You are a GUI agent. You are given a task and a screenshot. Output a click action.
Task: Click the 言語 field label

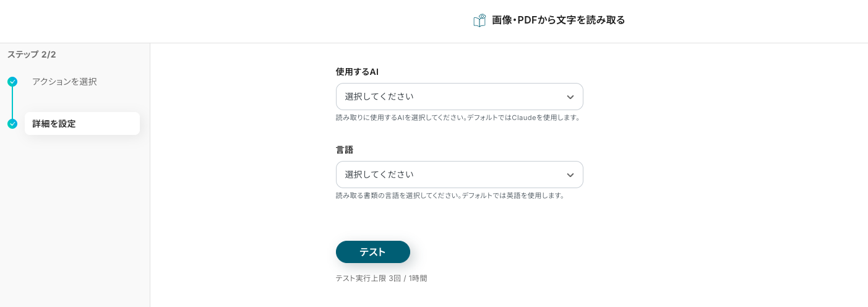point(345,150)
